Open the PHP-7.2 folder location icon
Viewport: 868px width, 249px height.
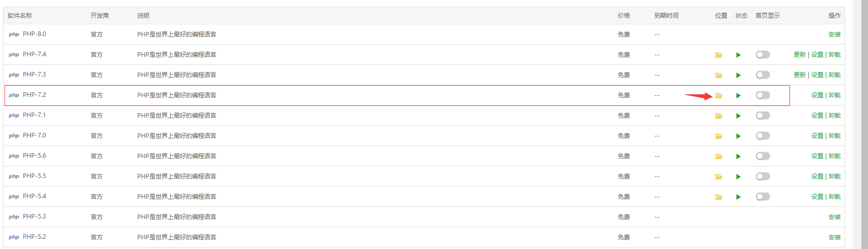(x=718, y=95)
